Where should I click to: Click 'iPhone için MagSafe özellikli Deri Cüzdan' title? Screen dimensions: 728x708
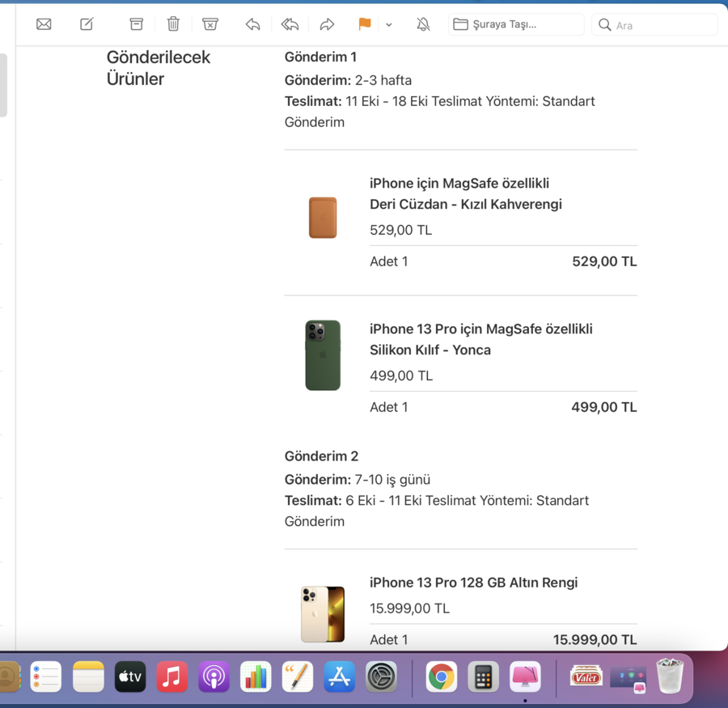click(x=466, y=193)
